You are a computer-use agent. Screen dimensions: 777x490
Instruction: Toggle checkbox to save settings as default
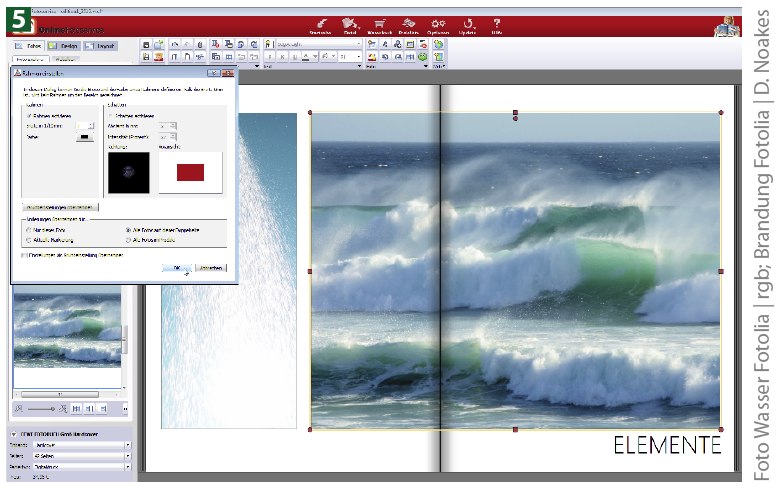pyautogui.click(x=23, y=255)
